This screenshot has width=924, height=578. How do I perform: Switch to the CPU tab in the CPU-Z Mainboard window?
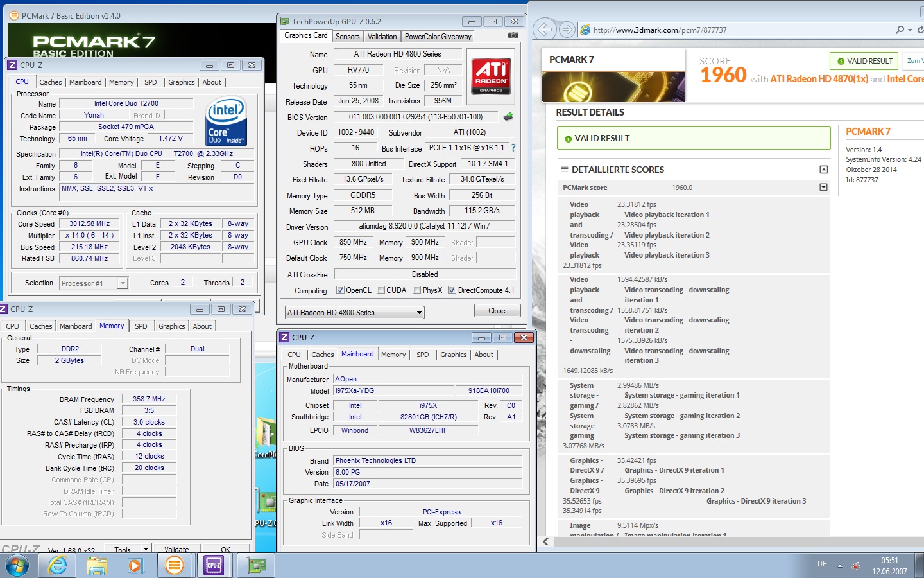294,355
